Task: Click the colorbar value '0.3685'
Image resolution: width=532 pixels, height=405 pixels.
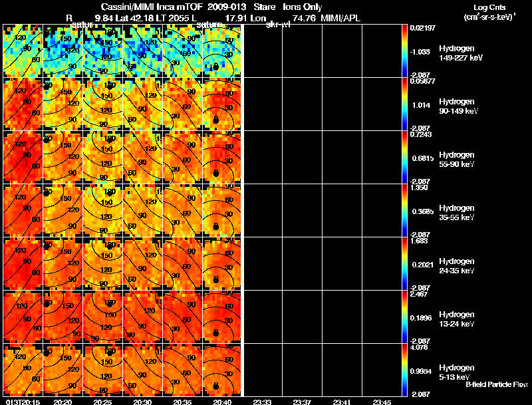Action: pyautogui.click(x=422, y=211)
